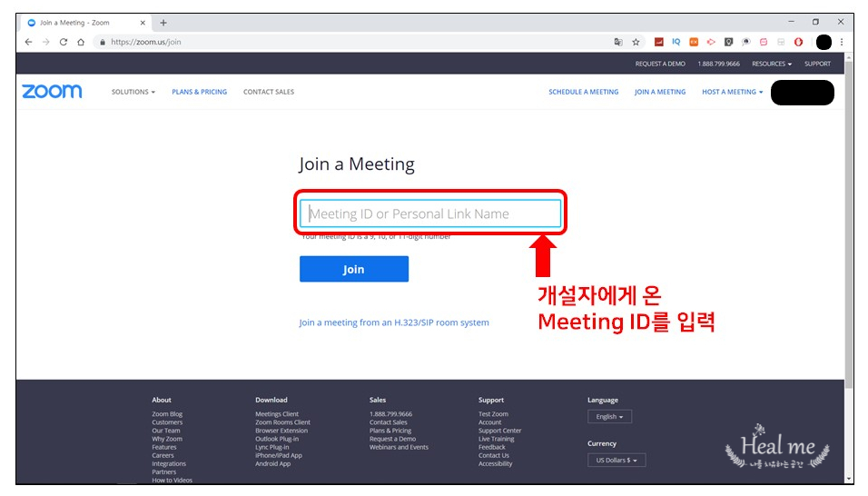Open the pink square extension icon
This screenshot has width=868, height=496.
(764, 42)
